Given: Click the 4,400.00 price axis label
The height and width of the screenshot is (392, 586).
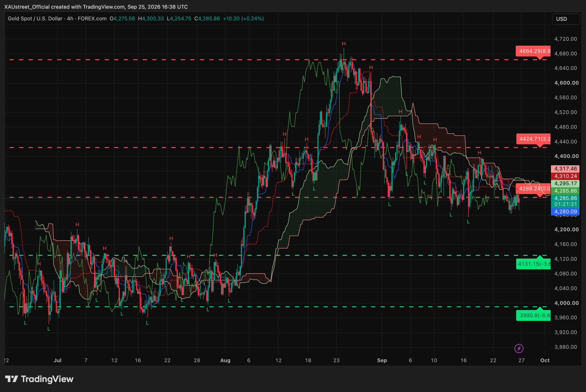Looking at the screenshot, I should (566, 156).
